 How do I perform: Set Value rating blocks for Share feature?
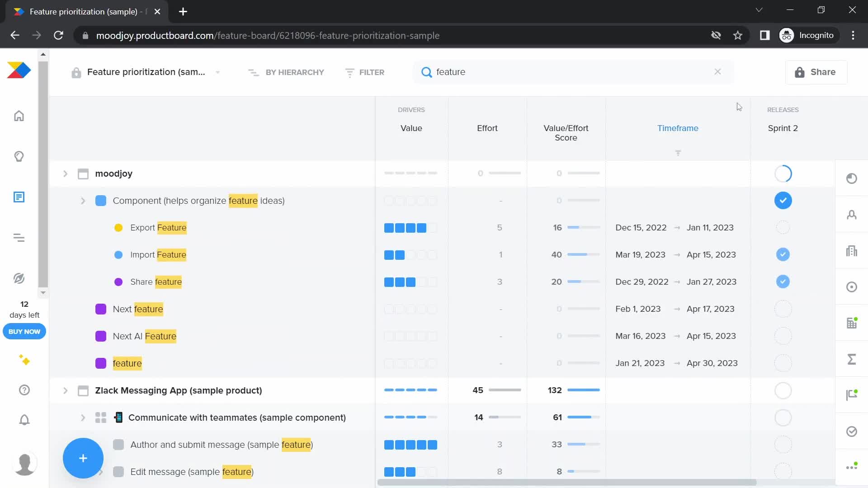410,282
